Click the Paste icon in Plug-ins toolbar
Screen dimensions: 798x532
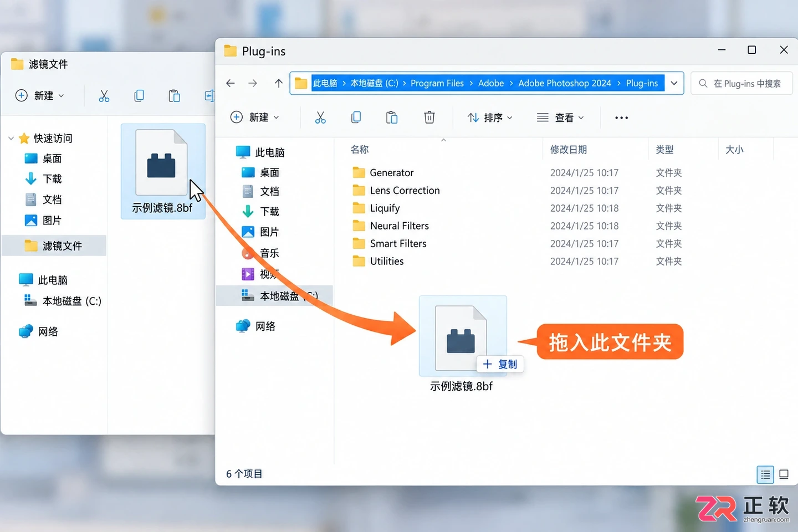[x=392, y=117]
